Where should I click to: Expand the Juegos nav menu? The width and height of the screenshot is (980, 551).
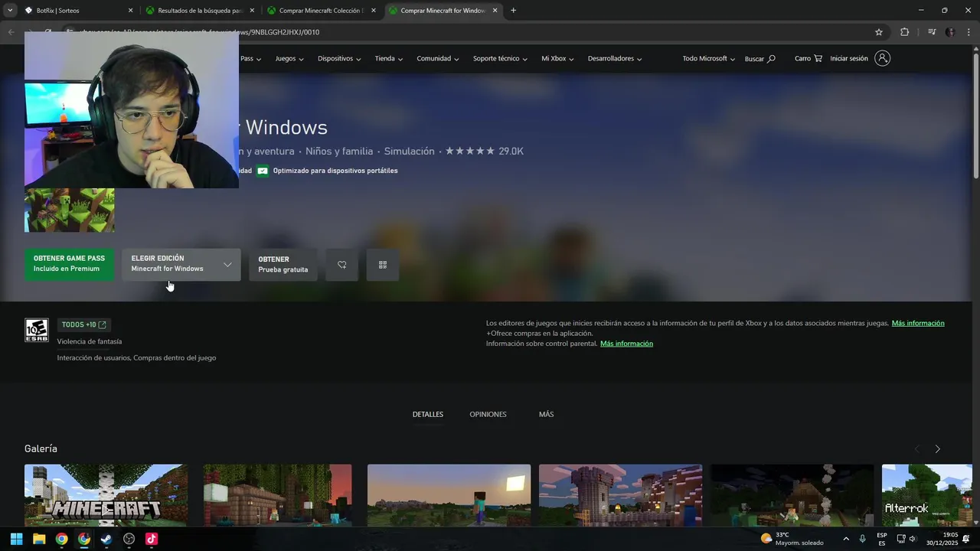click(289, 58)
